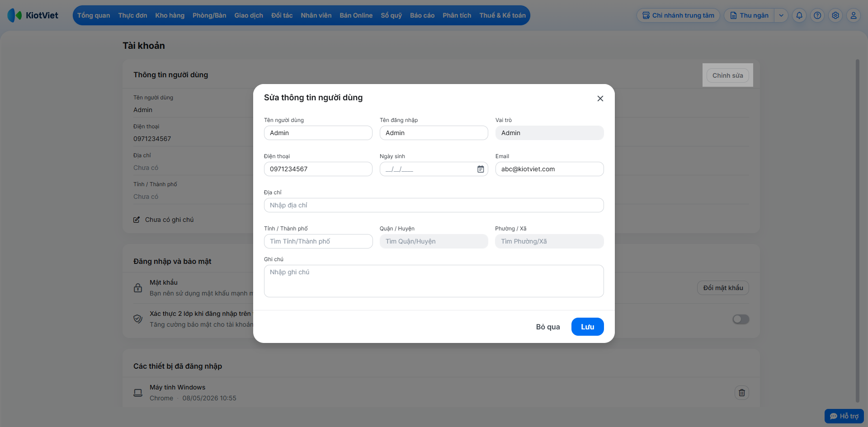Screen dimensions: 868x427
Task: Open the settings gear icon
Action: (835, 15)
